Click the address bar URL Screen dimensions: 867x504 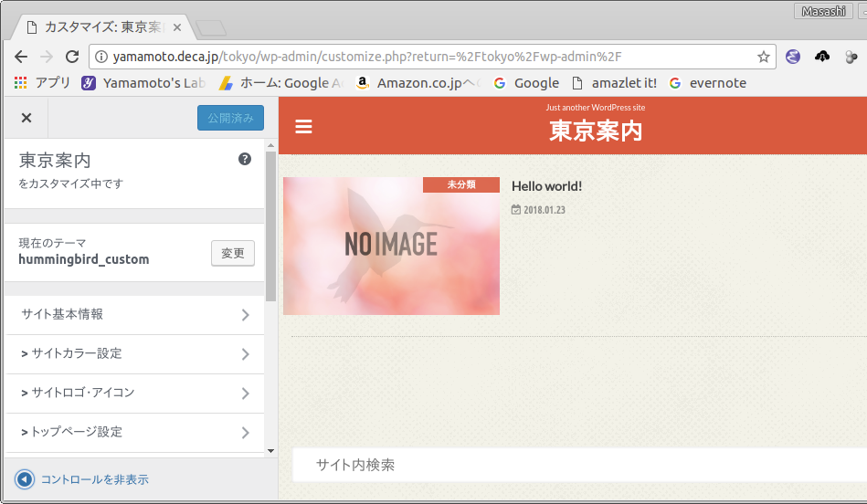pyautogui.click(x=367, y=57)
